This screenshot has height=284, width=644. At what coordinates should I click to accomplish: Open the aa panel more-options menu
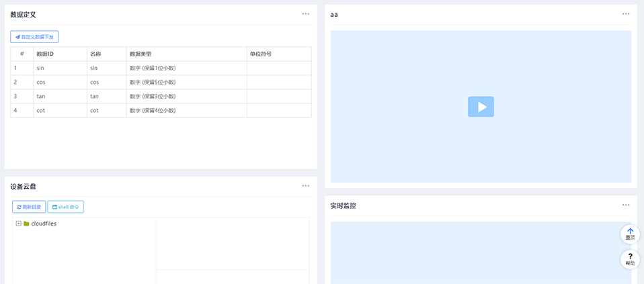[x=626, y=13]
